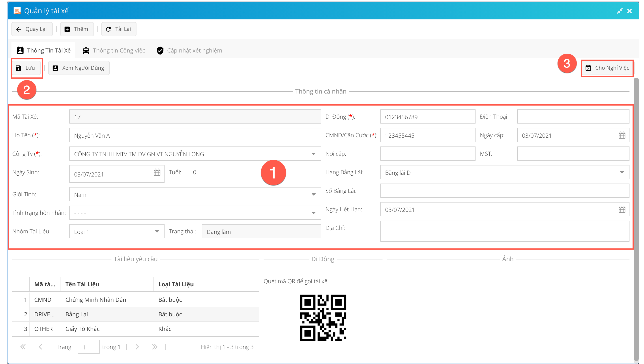Collapse the dialog with the shrink icon
This screenshot has height=364, width=644.
pos(620,11)
